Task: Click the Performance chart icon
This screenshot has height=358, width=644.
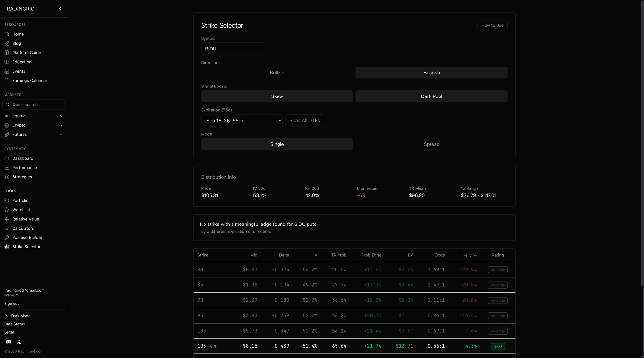Action: coord(7,168)
